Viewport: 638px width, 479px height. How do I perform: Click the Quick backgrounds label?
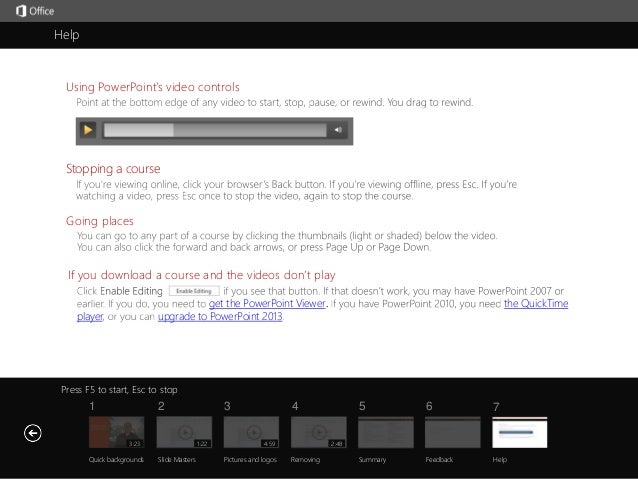coord(116,459)
